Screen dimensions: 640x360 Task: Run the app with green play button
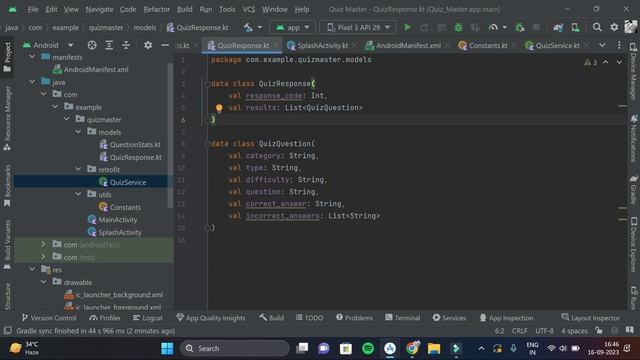[407, 27]
